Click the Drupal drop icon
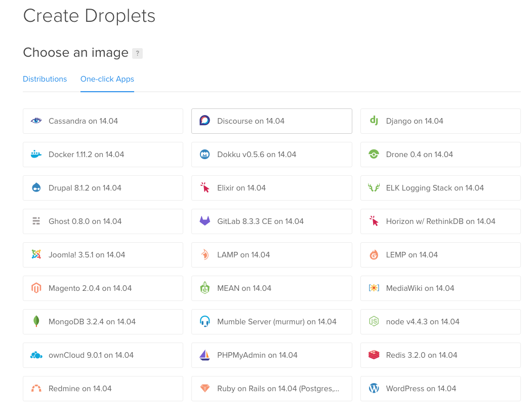The width and height of the screenshot is (532, 415). pos(36,187)
